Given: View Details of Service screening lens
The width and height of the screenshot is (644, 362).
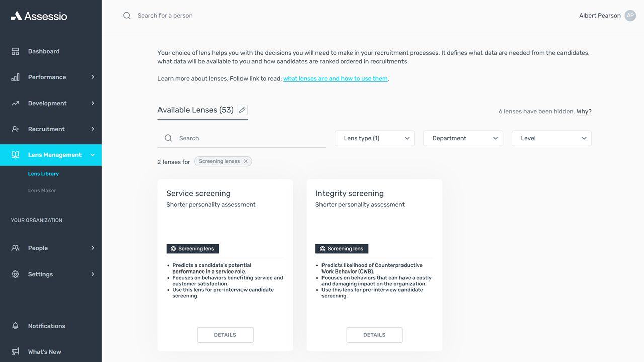Looking at the screenshot, I should pos(225,335).
